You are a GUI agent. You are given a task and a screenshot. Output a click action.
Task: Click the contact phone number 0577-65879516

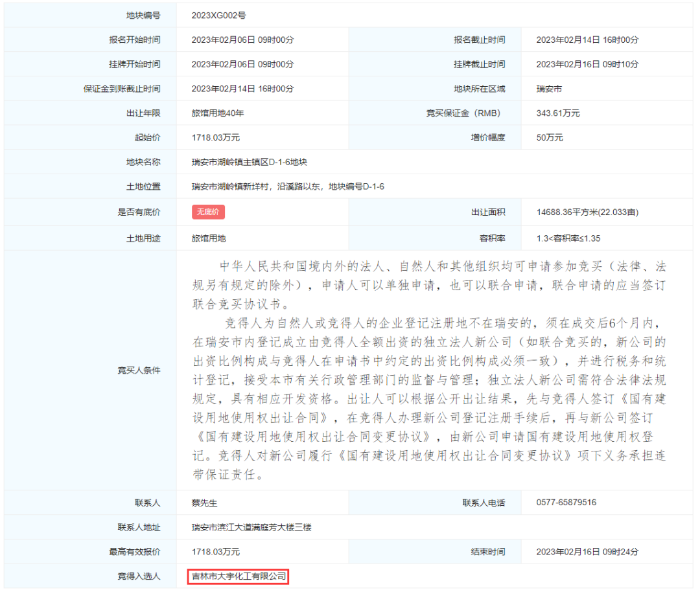[566, 503]
